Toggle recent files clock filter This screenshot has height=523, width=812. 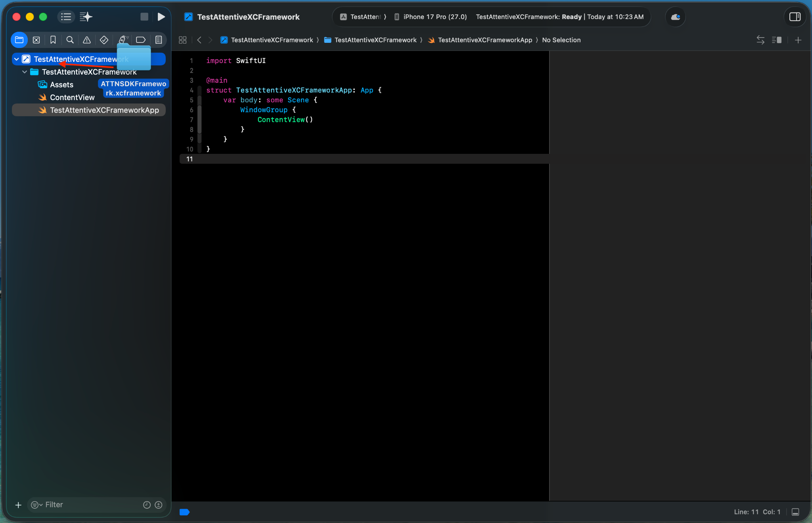[x=147, y=505]
